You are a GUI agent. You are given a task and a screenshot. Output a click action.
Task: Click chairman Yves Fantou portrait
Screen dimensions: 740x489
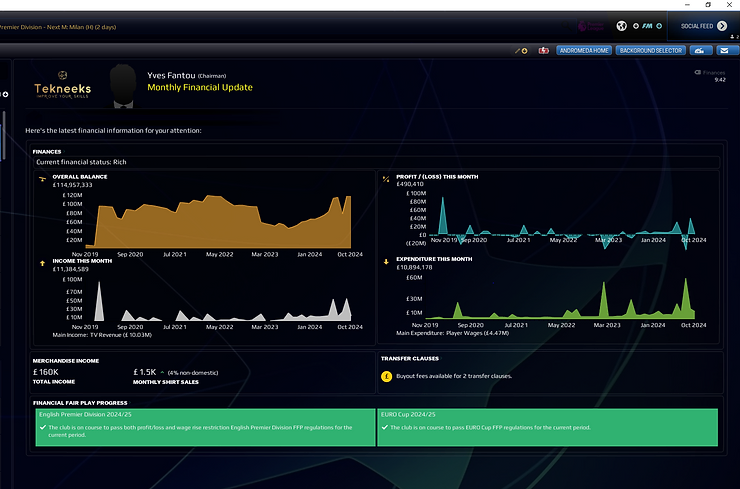coord(123,86)
